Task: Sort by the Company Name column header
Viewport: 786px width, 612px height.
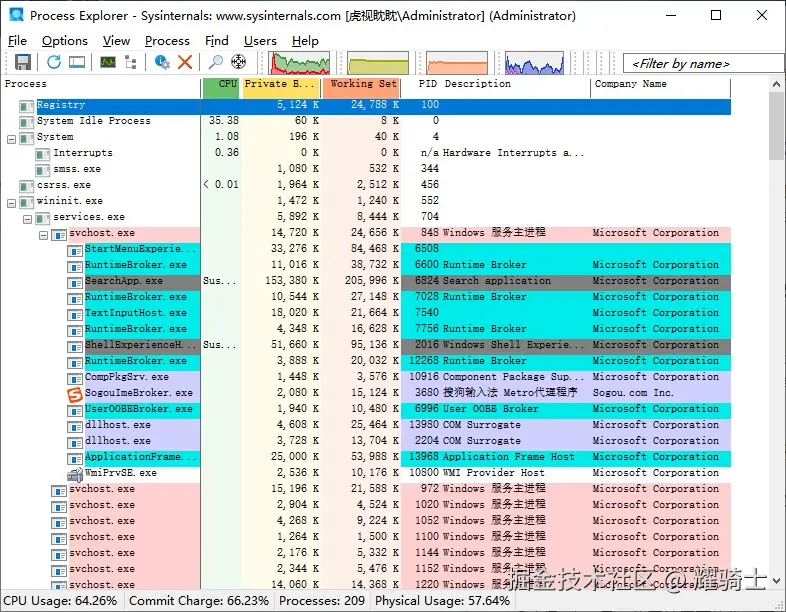Action: [660, 88]
